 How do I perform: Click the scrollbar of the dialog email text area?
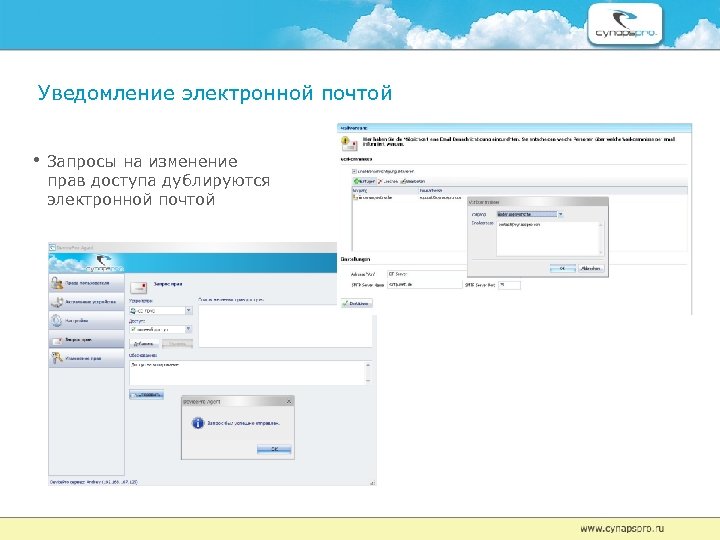click(x=600, y=238)
